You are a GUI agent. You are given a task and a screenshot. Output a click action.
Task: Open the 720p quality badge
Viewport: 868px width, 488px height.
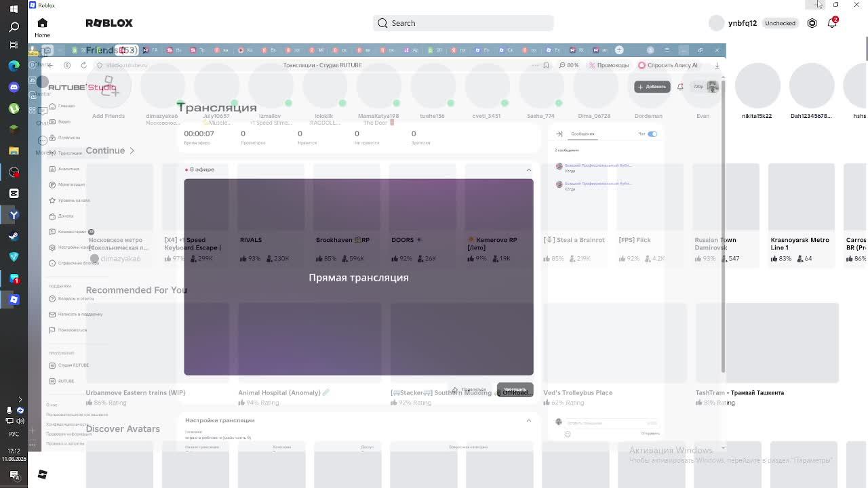[698, 87]
